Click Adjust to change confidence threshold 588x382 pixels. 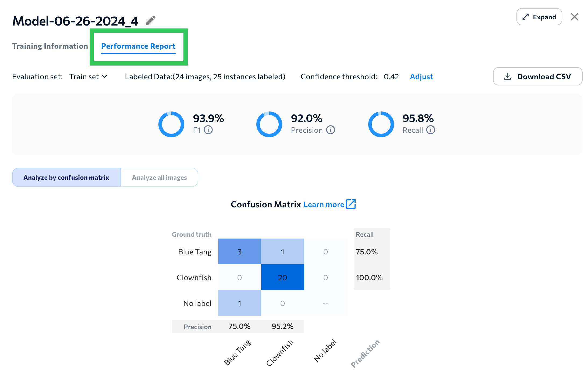[421, 77]
